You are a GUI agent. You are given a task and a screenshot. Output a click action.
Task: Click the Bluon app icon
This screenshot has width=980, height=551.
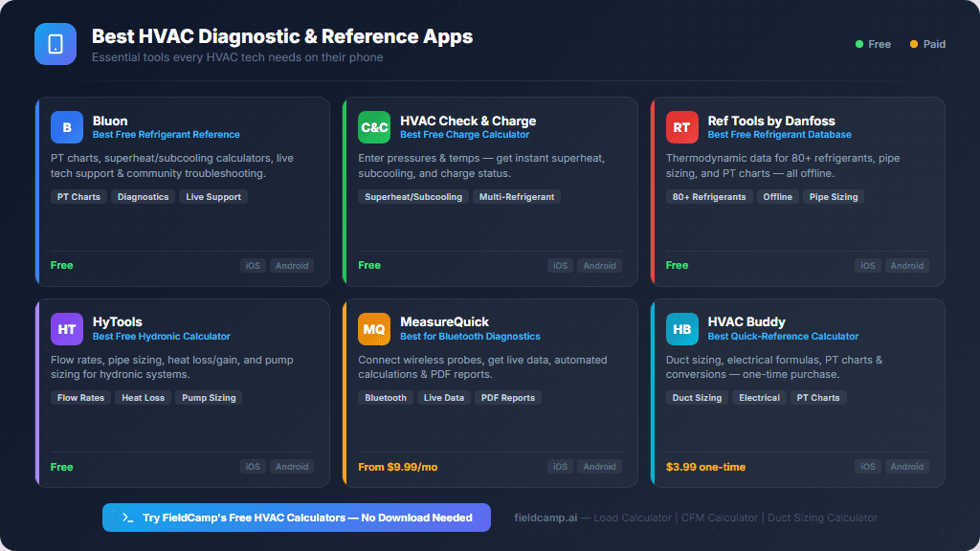pos(66,126)
